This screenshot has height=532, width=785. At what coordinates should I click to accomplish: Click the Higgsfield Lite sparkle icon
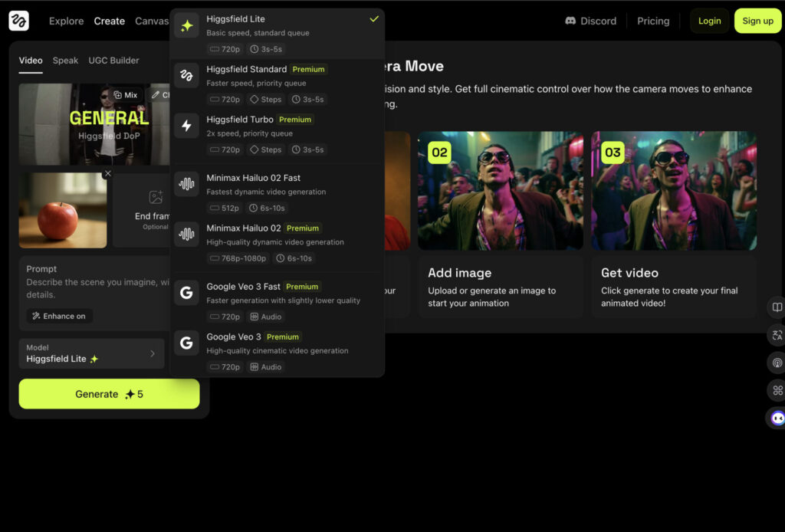click(187, 25)
